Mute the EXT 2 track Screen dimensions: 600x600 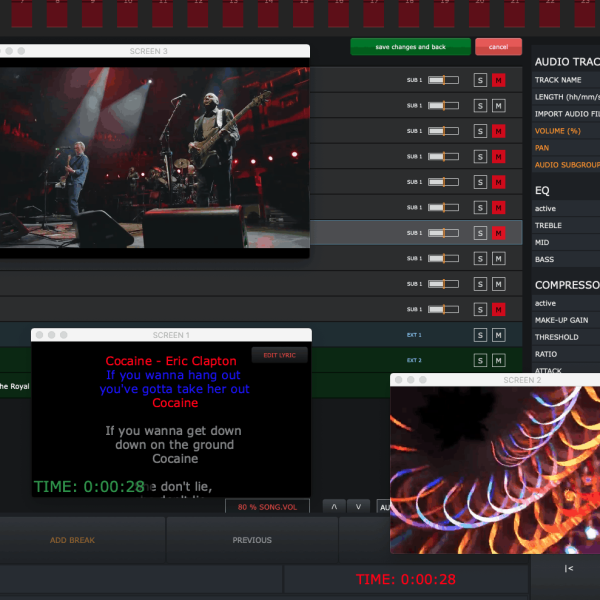coord(498,360)
